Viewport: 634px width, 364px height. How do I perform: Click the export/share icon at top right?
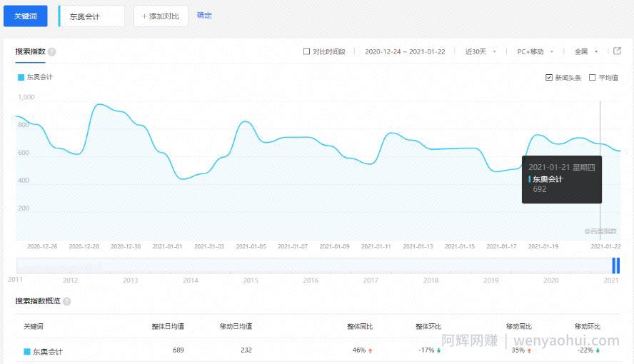click(x=617, y=51)
